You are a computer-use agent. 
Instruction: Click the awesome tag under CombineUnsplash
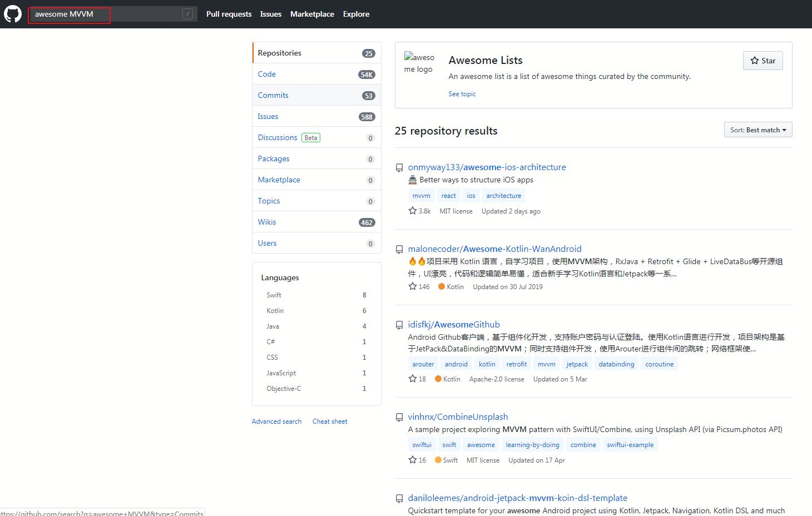[481, 445]
